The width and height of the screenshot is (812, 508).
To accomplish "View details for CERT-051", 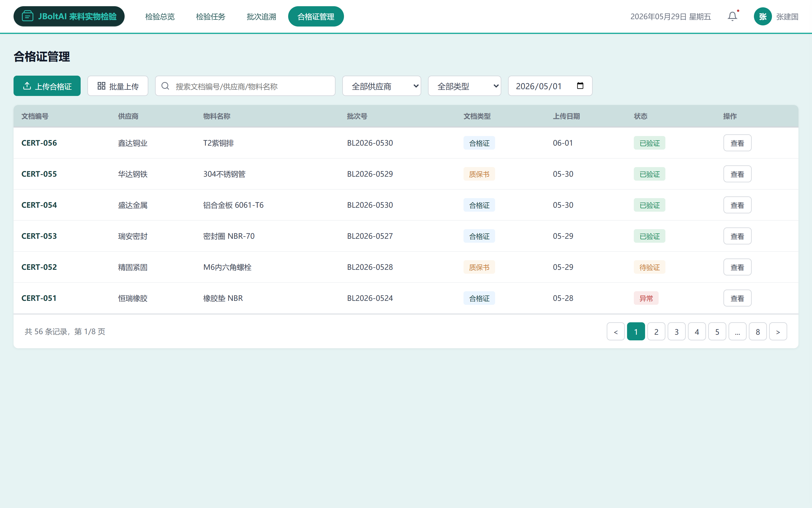I will pos(737,298).
